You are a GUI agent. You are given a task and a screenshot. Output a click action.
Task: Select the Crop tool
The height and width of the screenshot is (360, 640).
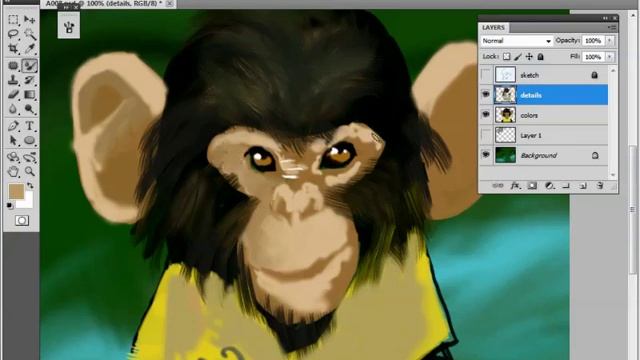pyautogui.click(x=13, y=49)
